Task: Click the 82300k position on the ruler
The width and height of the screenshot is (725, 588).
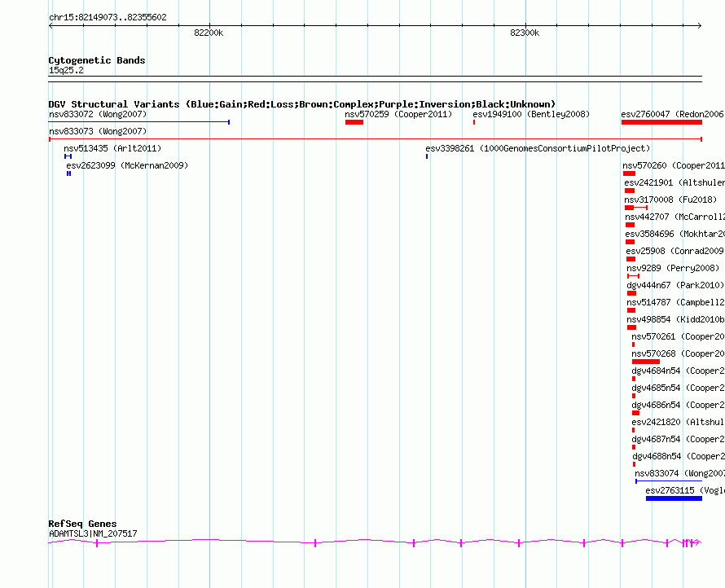Action: pyautogui.click(x=525, y=33)
